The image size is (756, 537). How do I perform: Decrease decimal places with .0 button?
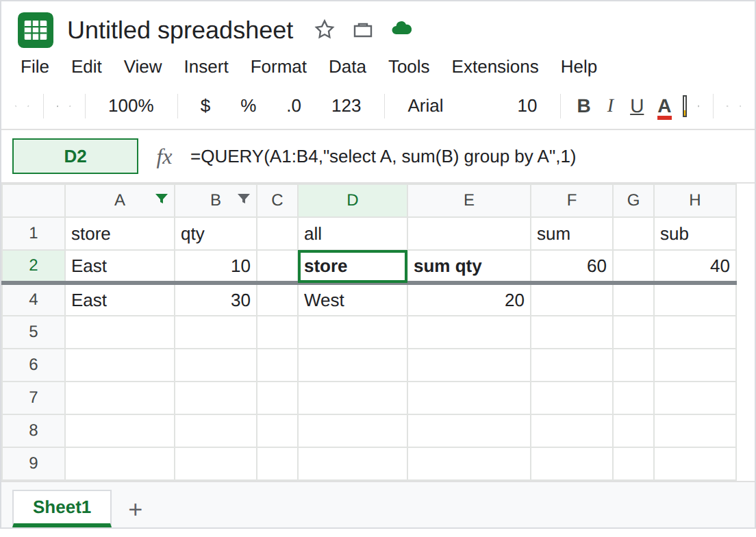click(294, 105)
